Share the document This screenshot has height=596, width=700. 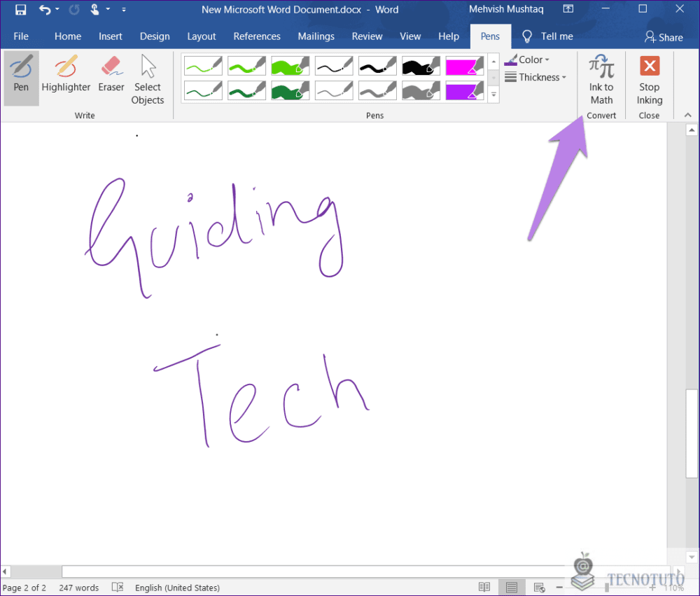664,37
